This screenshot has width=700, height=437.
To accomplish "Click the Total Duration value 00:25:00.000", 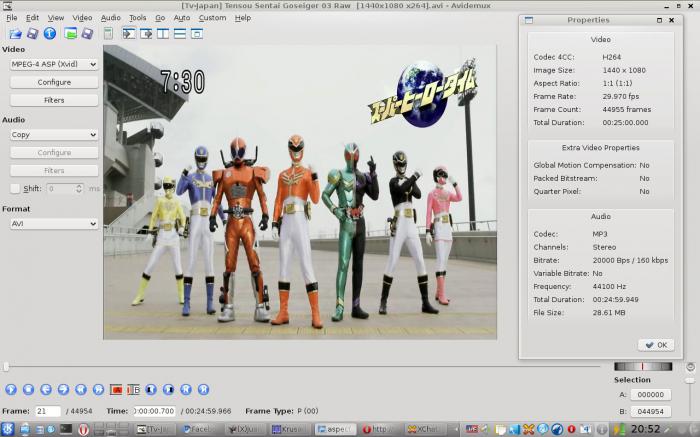I will tap(625, 122).
